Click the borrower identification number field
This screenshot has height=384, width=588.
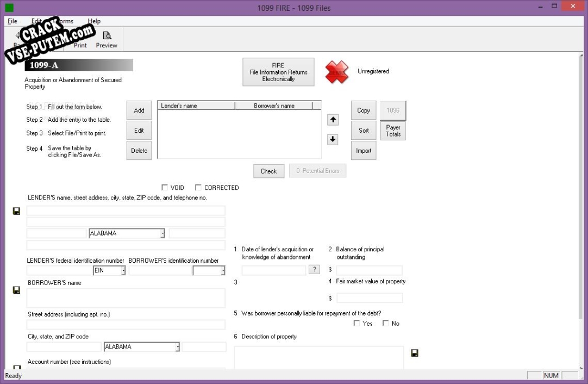point(160,270)
